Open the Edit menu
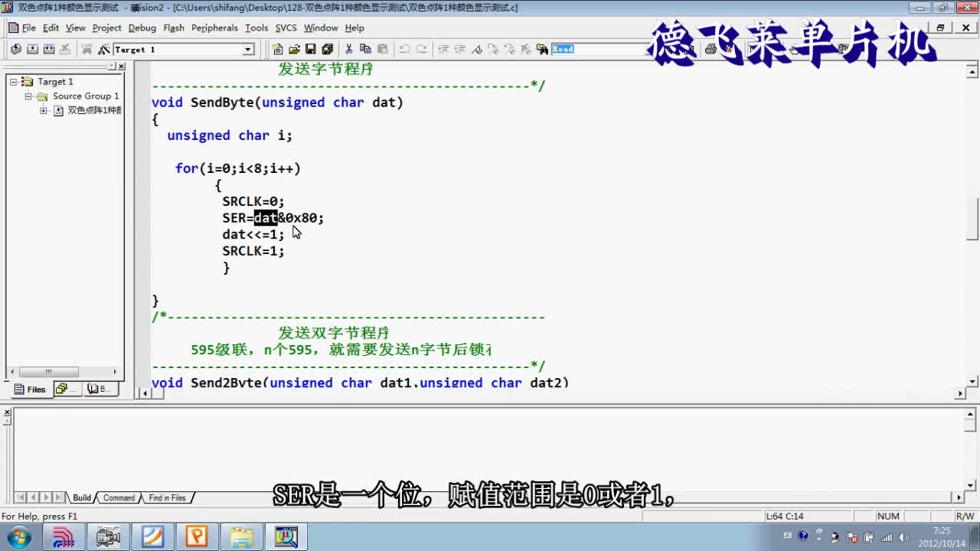 (x=51, y=28)
